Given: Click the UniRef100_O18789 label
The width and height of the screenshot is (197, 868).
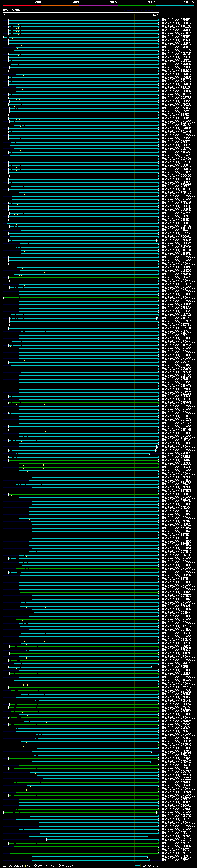Looking at the screenshot, I should point(177,399).
